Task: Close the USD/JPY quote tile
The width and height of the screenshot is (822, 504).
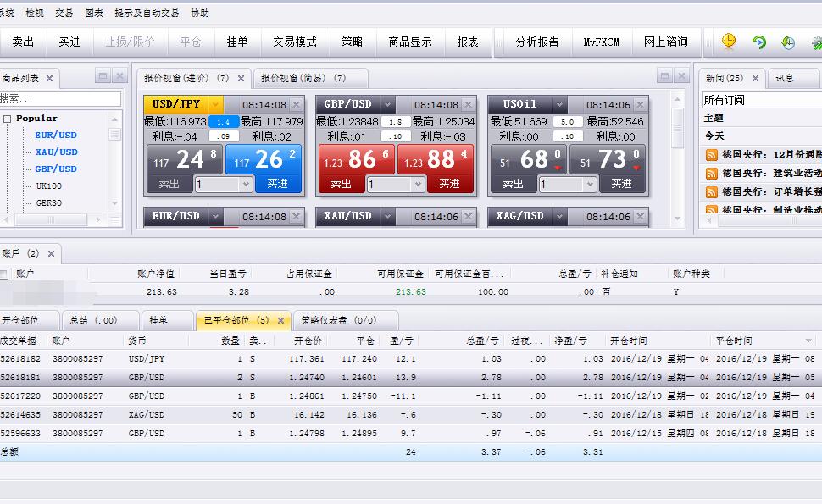Action: click(297, 104)
